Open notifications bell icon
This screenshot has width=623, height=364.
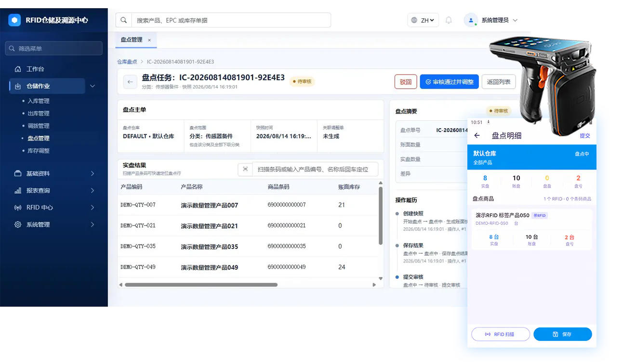449,20
